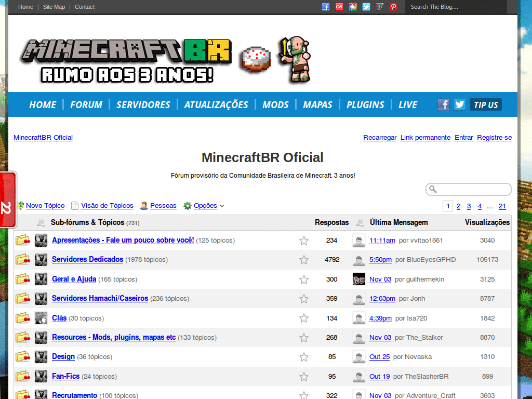The height and width of the screenshot is (399, 532).
Task: Star the Design sub-forum
Action: tap(303, 357)
